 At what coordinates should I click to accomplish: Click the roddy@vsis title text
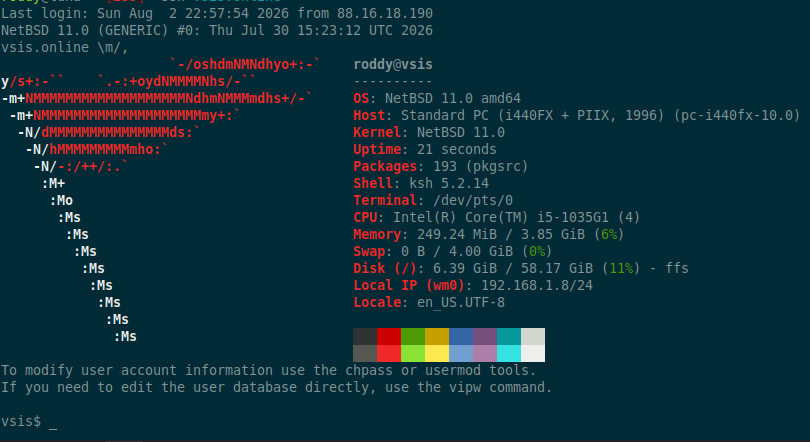(393, 65)
